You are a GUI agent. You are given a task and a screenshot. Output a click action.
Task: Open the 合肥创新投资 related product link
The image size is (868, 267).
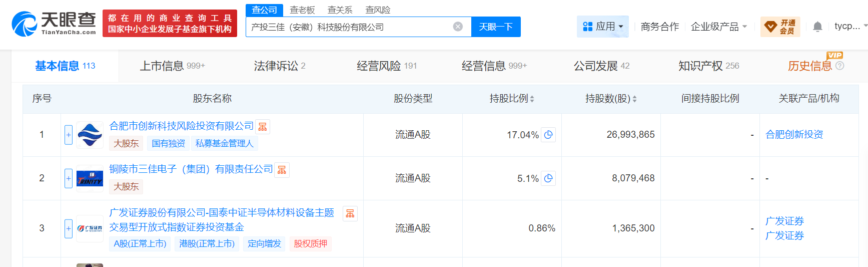point(794,134)
